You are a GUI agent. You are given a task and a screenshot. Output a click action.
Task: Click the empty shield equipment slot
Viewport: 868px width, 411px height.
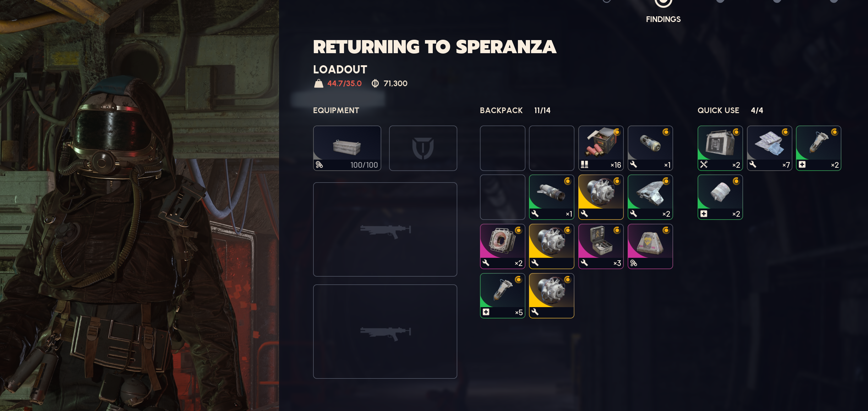[423, 148]
